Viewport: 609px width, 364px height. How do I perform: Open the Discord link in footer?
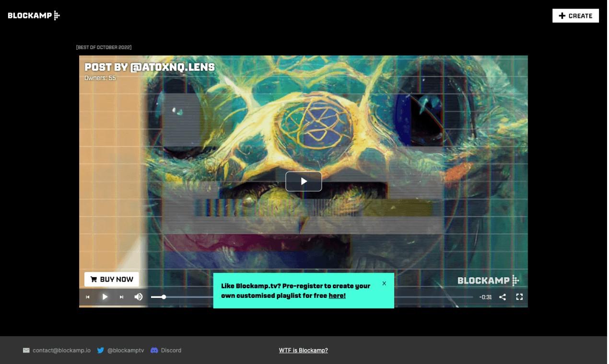pos(171,350)
